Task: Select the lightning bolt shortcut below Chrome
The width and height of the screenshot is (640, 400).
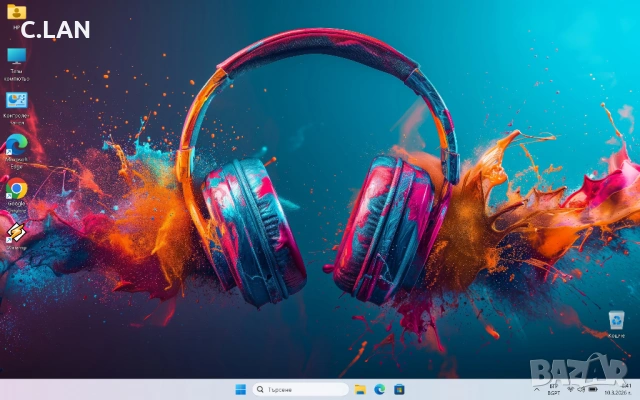Action: [16, 233]
